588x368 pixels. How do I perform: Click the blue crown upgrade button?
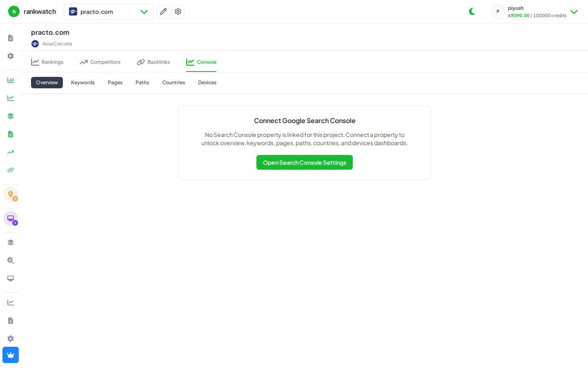11,355
